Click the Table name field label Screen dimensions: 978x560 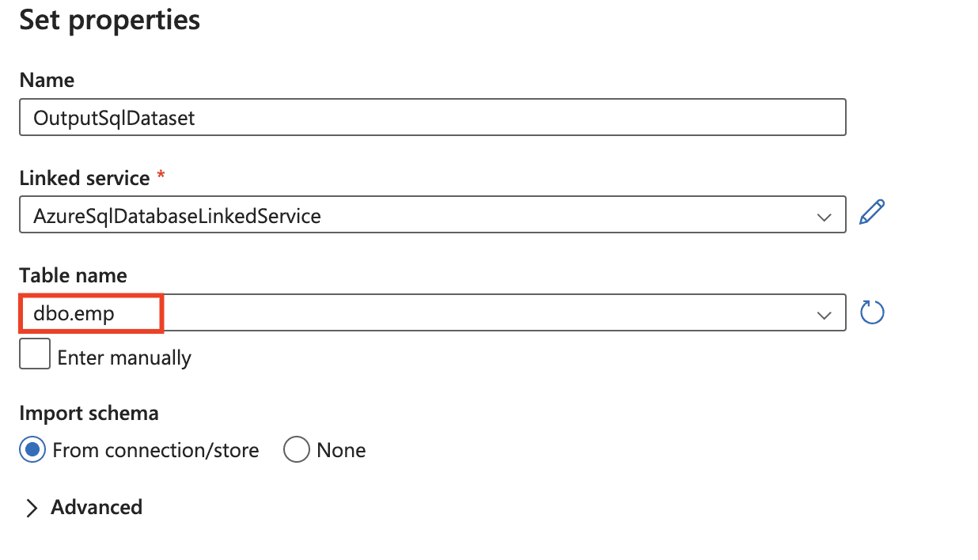click(73, 275)
